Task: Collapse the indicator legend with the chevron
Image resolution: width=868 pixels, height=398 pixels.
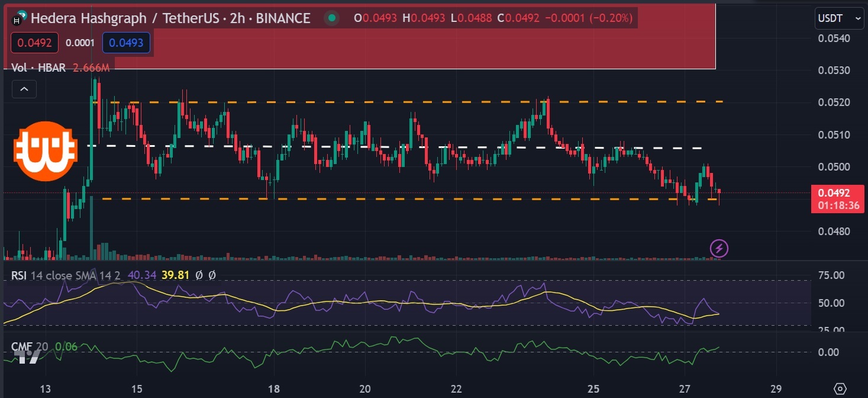Action: pyautogui.click(x=24, y=89)
